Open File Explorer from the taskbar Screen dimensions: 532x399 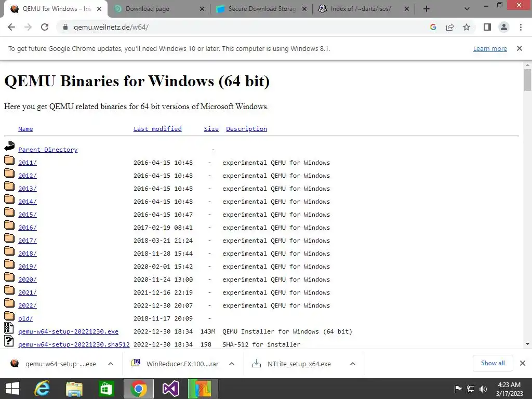tap(74, 389)
